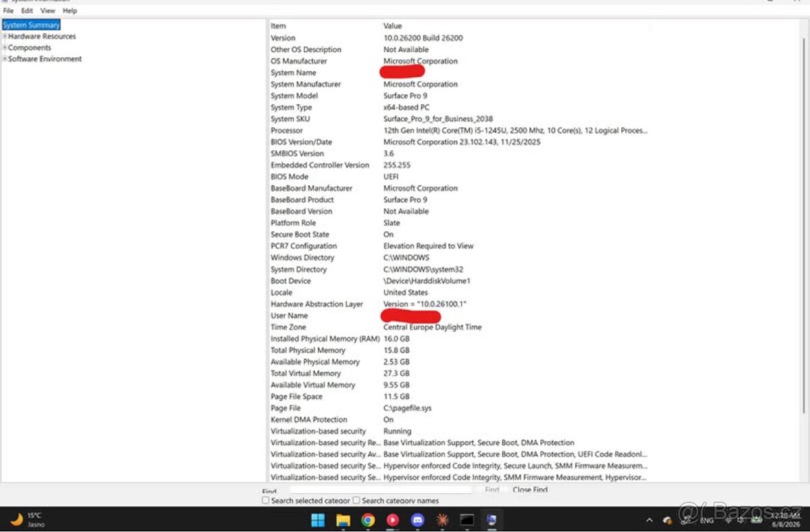Open the orange starburst app on taskbar
The width and height of the screenshot is (810, 532).
click(442, 520)
